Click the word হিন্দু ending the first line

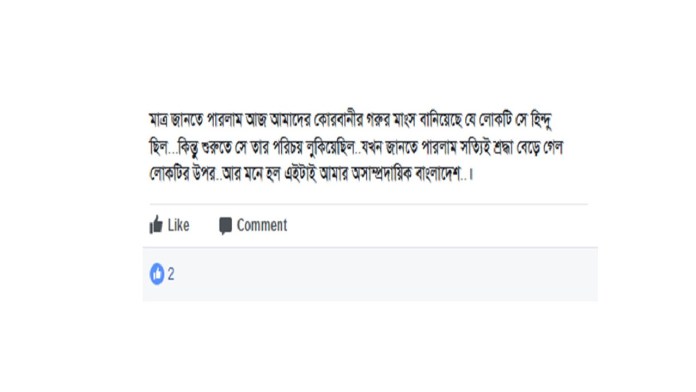tap(541, 120)
